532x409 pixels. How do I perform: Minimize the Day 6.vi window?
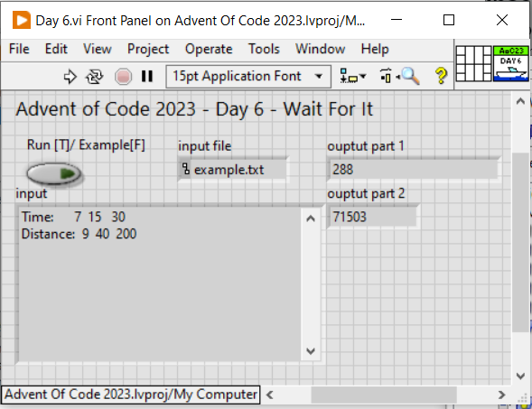(x=397, y=20)
